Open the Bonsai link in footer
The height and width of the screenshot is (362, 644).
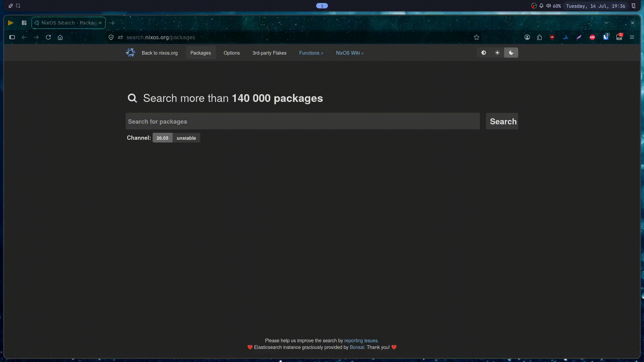click(357, 347)
